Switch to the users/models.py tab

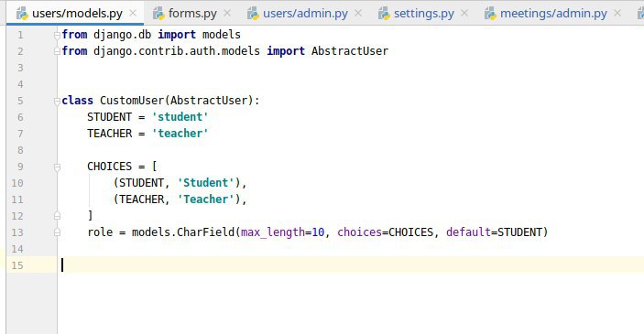coord(75,13)
